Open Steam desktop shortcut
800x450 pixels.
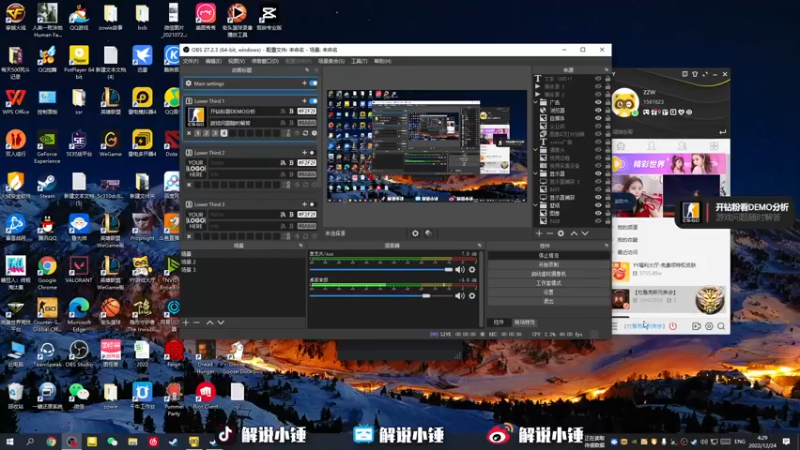pos(47,186)
